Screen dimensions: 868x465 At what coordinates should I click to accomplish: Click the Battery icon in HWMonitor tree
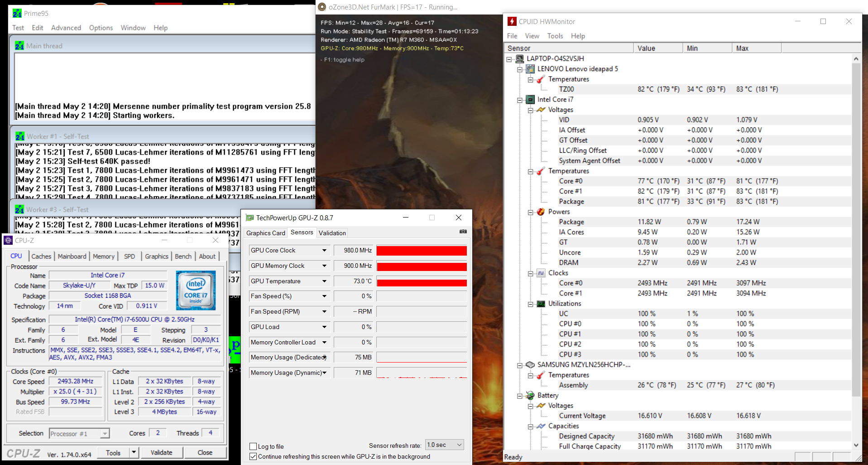[x=530, y=395]
